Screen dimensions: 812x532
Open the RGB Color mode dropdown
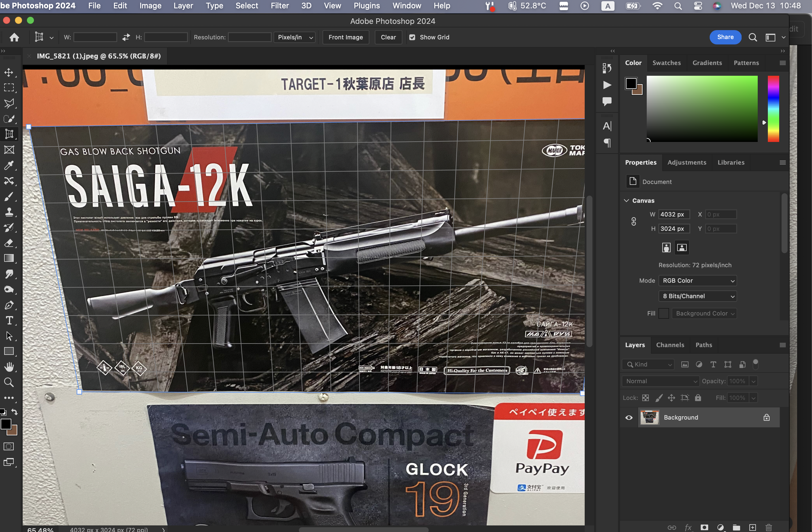coord(697,280)
